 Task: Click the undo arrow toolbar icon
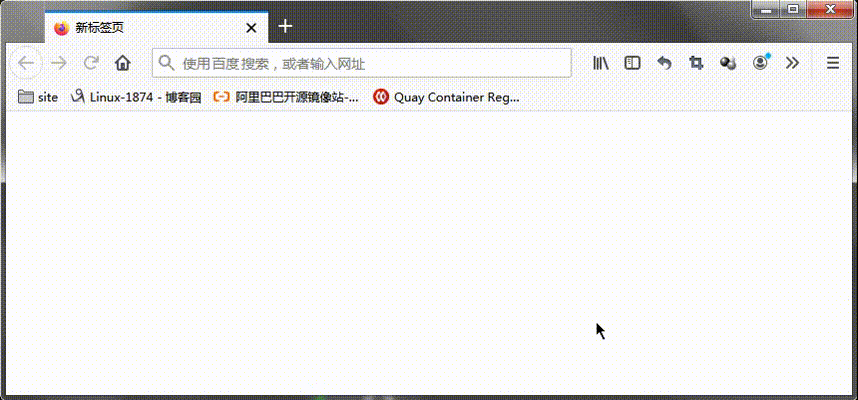coord(664,63)
